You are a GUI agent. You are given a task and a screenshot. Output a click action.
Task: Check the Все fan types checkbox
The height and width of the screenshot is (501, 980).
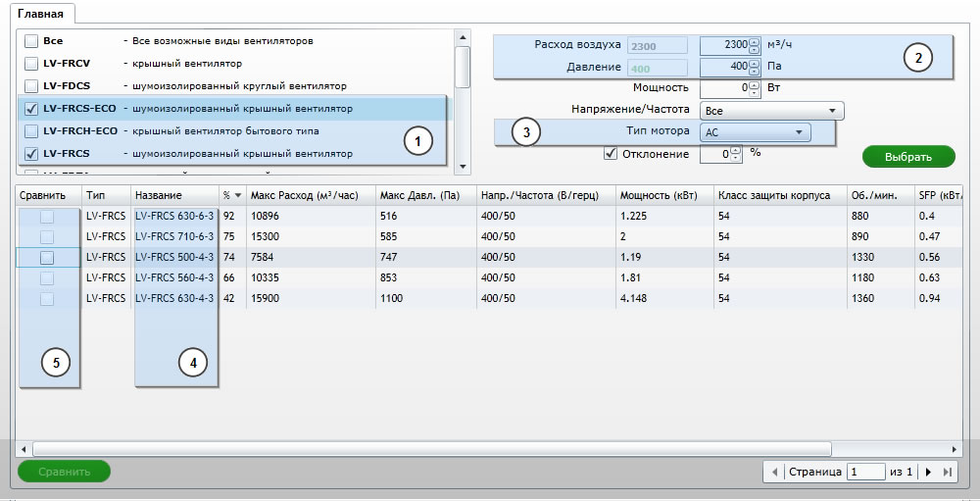tap(31, 41)
